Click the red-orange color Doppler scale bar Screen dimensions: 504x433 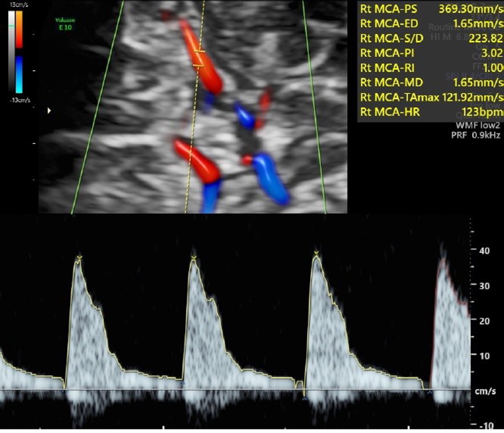click(19, 29)
